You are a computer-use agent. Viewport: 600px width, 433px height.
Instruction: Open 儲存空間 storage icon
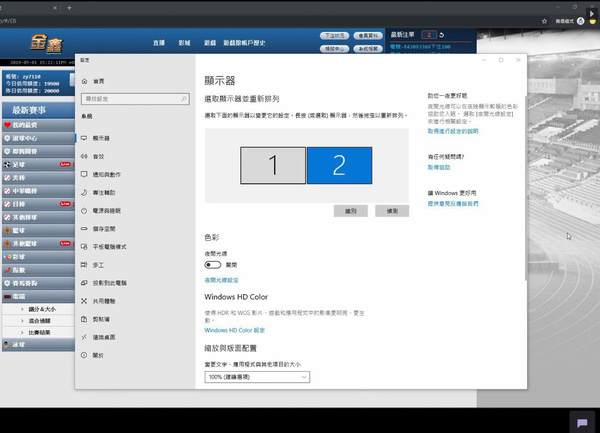pyautogui.click(x=83, y=228)
